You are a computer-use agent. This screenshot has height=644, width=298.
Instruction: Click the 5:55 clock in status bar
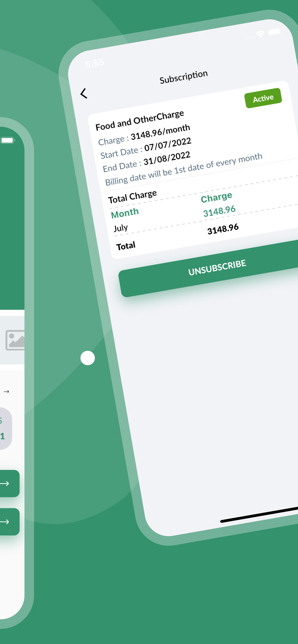coord(95,63)
